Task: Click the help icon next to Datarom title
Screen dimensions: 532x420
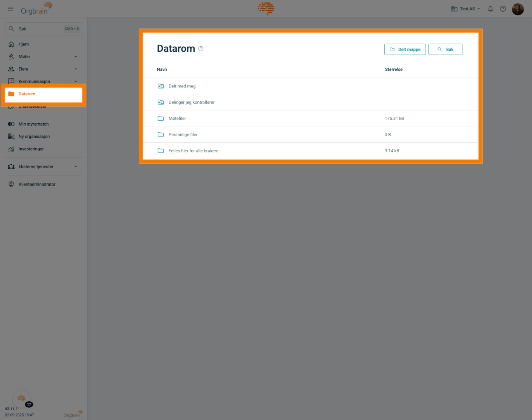Action: tap(201, 49)
